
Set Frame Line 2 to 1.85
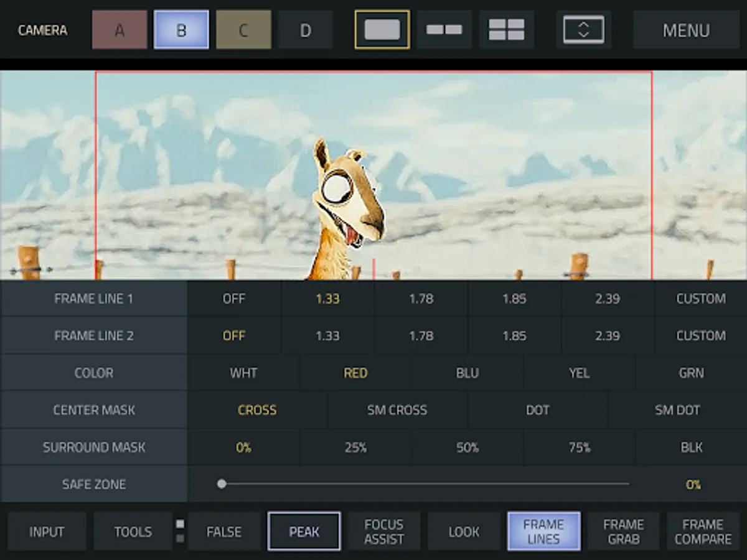pyautogui.click(x=514, y=335)
